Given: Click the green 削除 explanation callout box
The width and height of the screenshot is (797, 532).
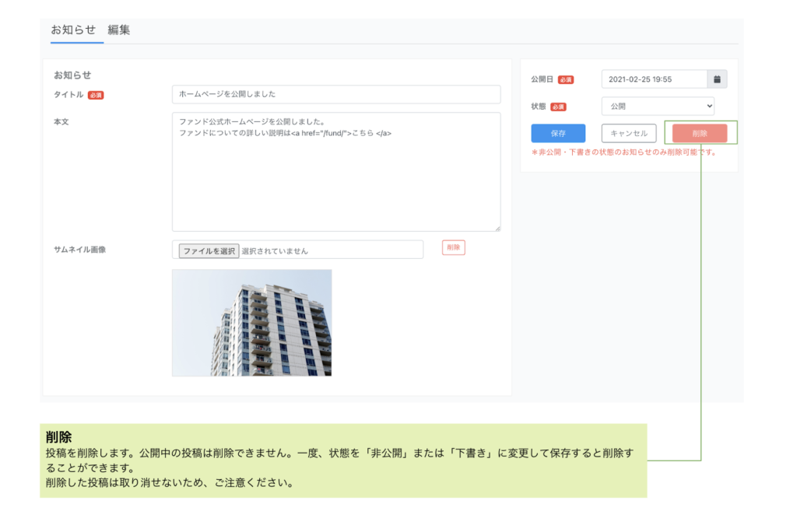Looking at the screenshot, I should click(342, 460).
